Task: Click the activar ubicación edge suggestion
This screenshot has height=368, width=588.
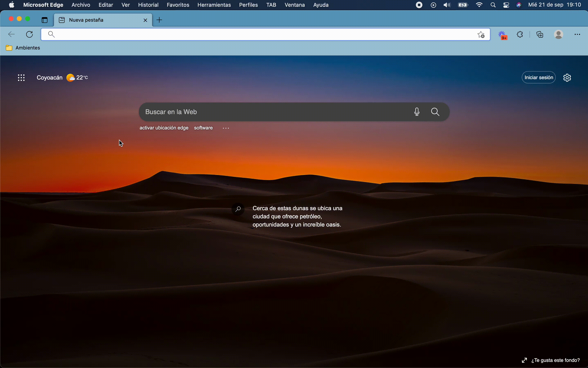Action: pos(164,128)
